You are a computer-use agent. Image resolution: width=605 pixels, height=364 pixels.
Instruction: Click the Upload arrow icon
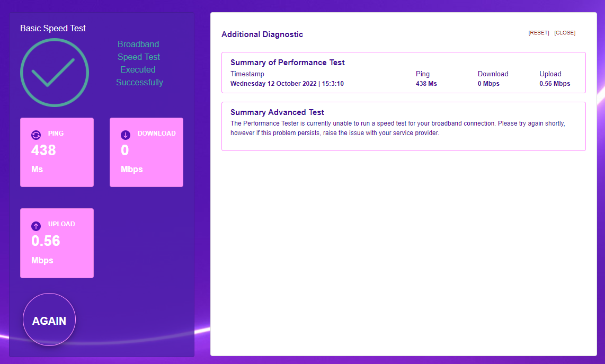coord(35,226)
